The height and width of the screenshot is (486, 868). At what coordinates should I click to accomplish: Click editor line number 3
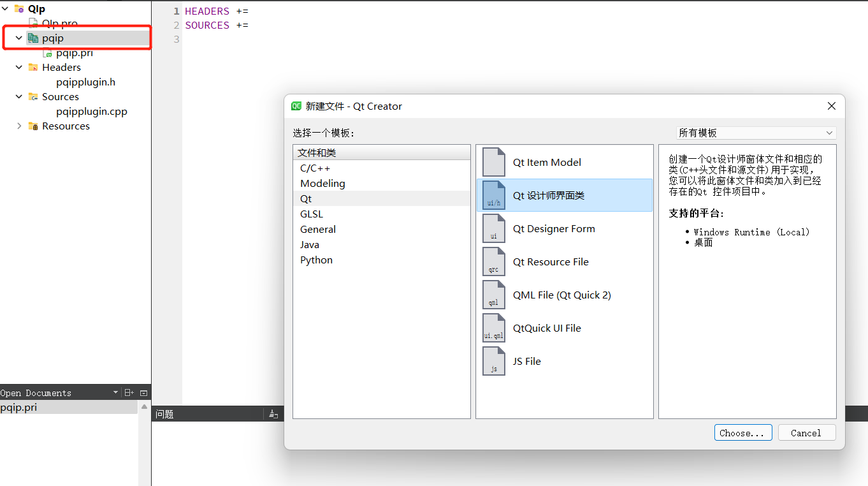(x=177, y=40)
